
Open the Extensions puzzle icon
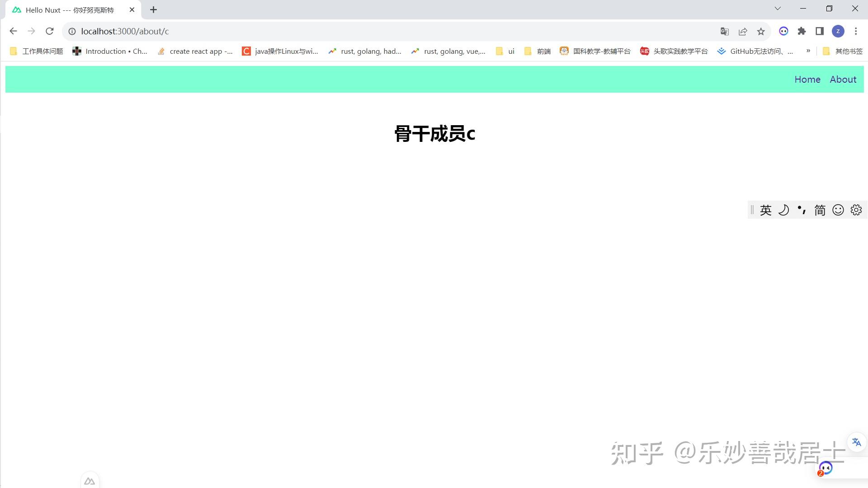pos(802,31)
